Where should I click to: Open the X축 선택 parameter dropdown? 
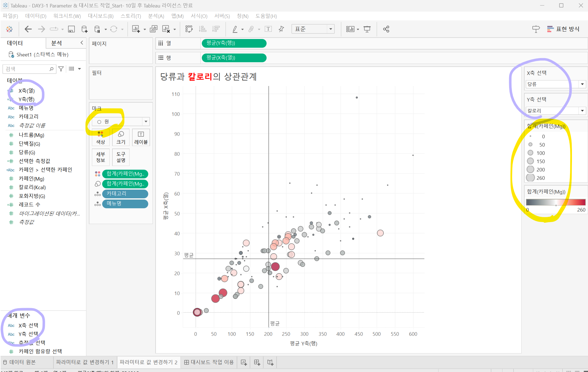pos(582,84)
